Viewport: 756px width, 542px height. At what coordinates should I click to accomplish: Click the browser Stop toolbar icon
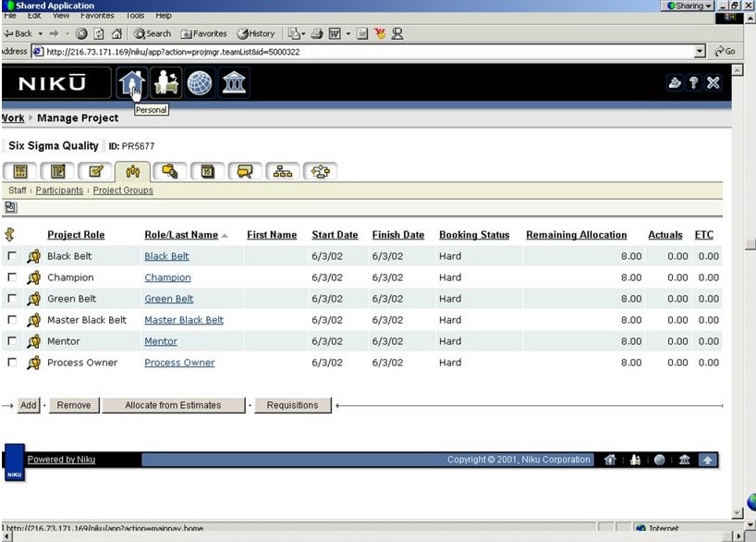pyautogui.click(x=81, y=34)
